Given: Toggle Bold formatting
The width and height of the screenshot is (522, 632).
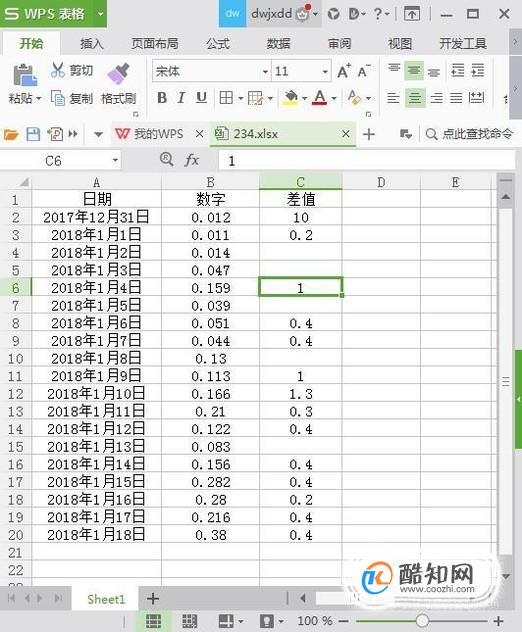Looking at the screenshot, I should [x=162, y=98].
